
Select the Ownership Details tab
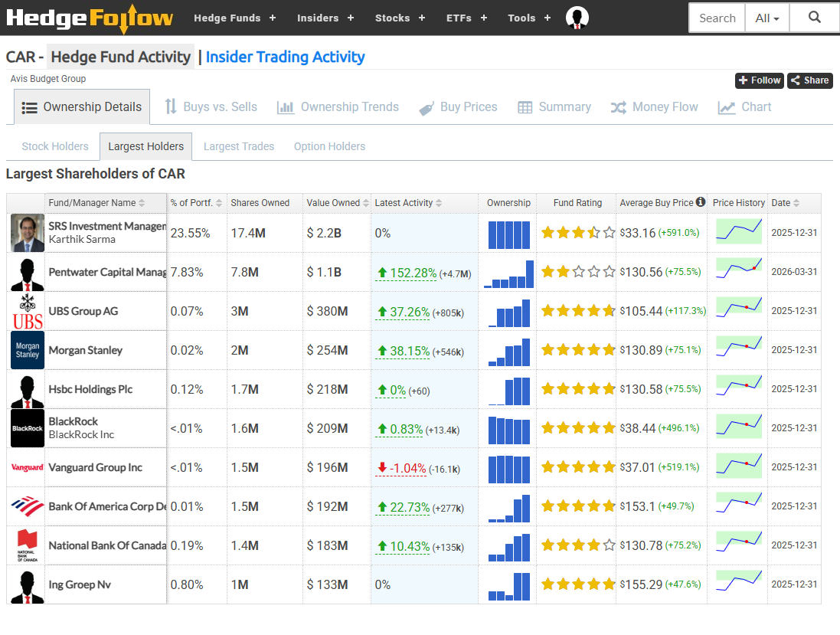coord(82,106)
